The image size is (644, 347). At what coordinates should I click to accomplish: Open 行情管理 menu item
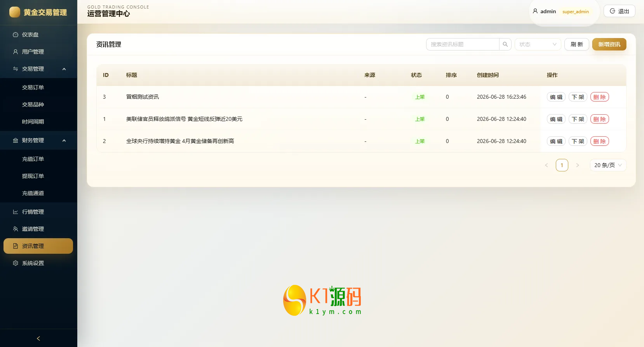38,212
